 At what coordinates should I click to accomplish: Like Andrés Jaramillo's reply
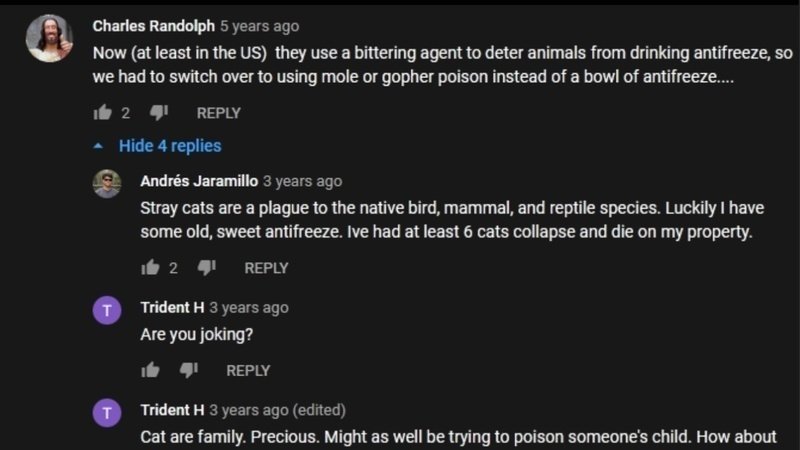(x=150, y=268)
